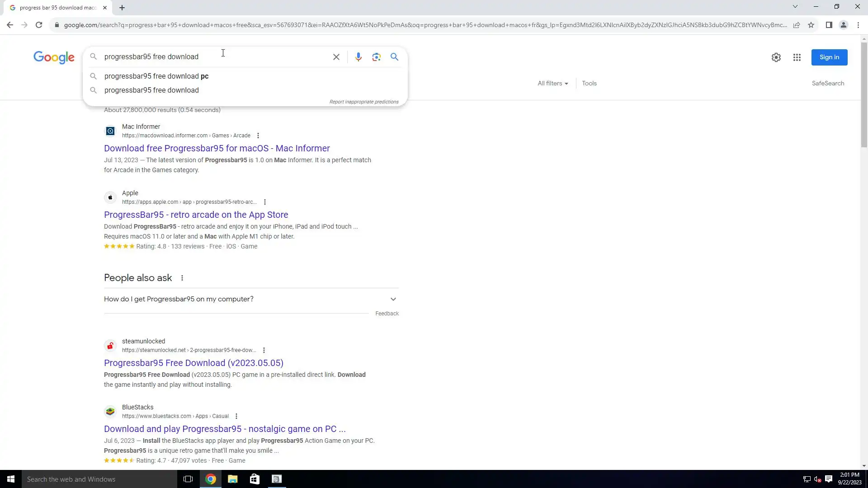Select suggestion 'progressbar95 free download pc'
Image resolution: width=868 pixels, height=488 pixels.
click(156, 76)
